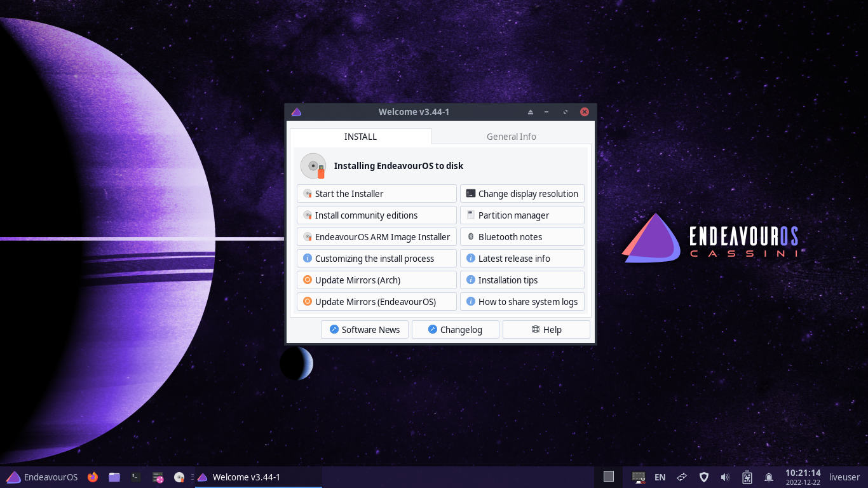Switch to the General Info tab
This screenshot has width=868, height=488.
pyautogui.click(x=512, y=137)
